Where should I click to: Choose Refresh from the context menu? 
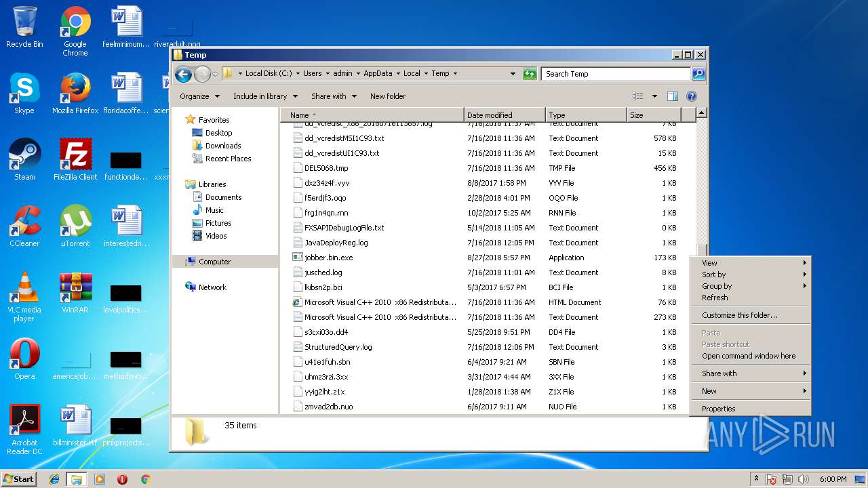(x=750, y=298)
